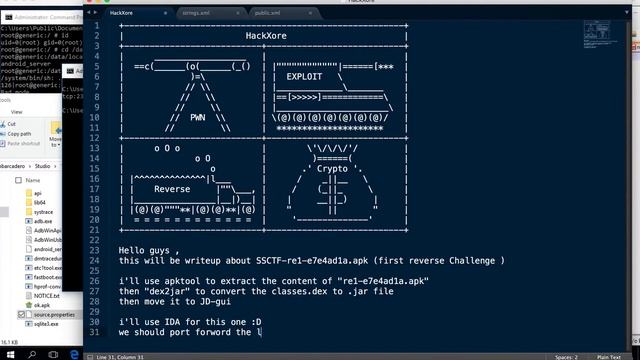
Task: Open the View tab in File Explorer
Action: [17, 112]
